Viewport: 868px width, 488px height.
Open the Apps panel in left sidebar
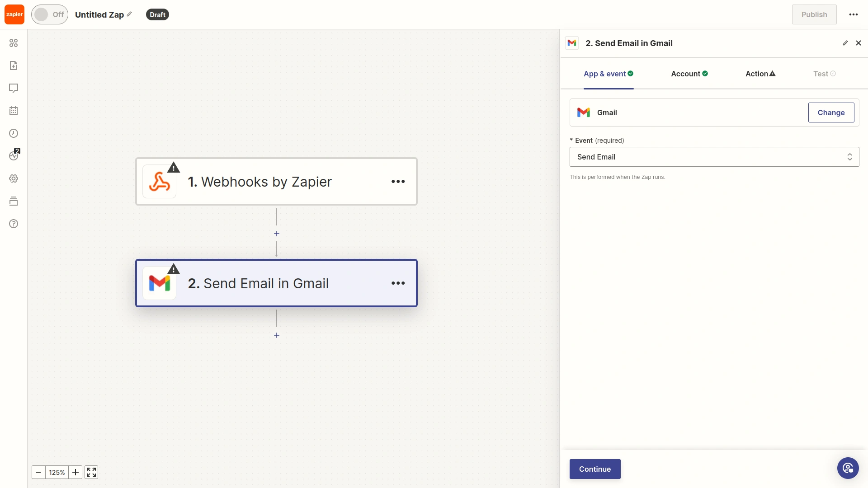click(14, 42)
